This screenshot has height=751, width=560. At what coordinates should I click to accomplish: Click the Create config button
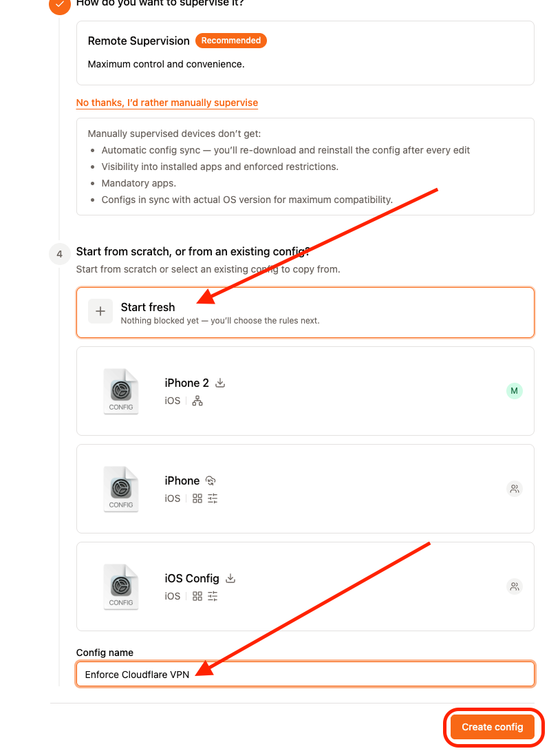(x=493, y=727)
